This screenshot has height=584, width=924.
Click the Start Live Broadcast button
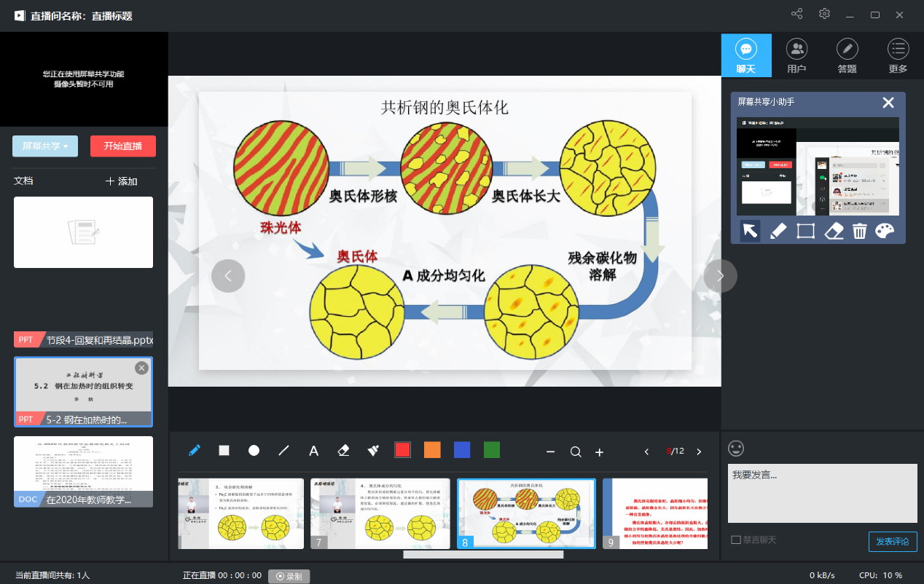tap(123, 146)
